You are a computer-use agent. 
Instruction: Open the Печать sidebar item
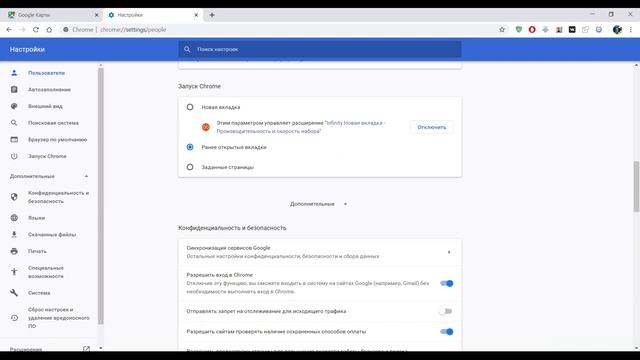click(37, 251)
